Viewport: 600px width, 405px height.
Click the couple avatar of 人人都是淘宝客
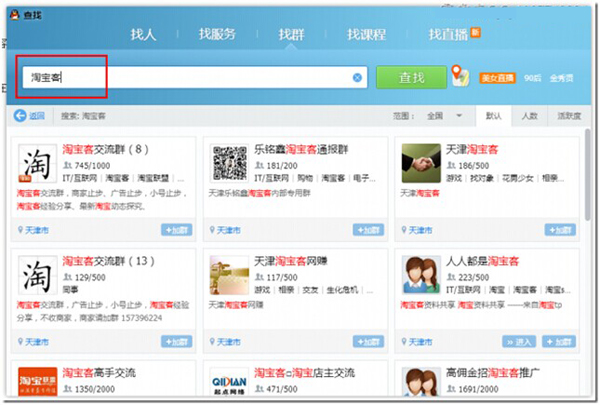[421, 274]
